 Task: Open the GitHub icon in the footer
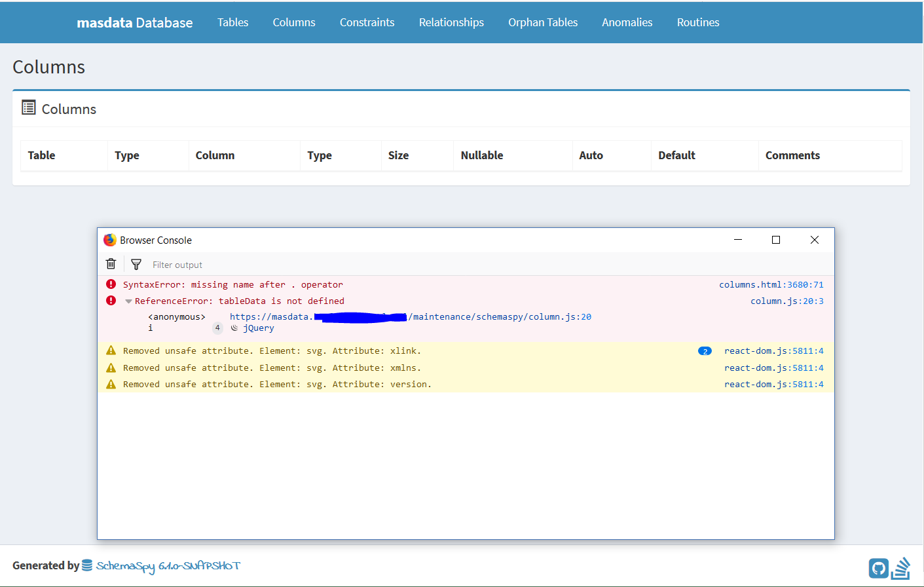click(878, 567)
